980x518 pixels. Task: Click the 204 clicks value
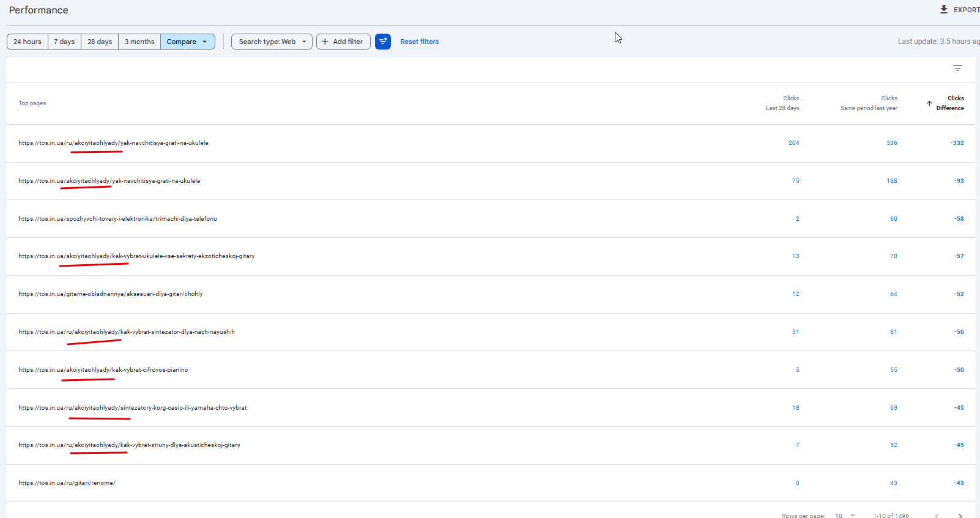pos(793,143)
